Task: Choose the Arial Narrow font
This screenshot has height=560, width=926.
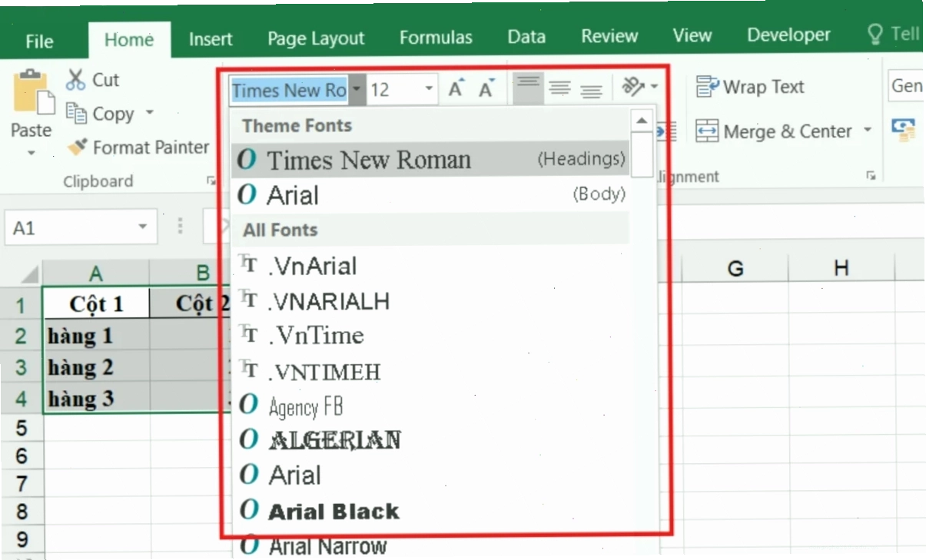Action: click(430, 545)
